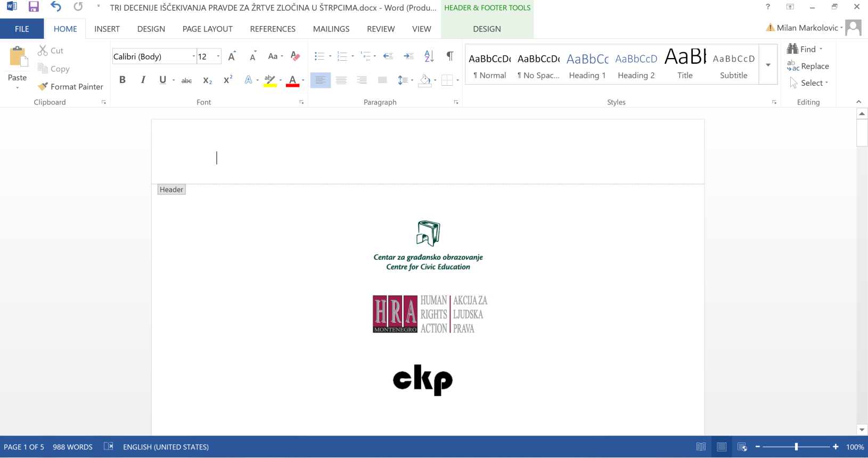Justify the paragraph text
This screenshot has width=868, height=458.
pos(382,80)
